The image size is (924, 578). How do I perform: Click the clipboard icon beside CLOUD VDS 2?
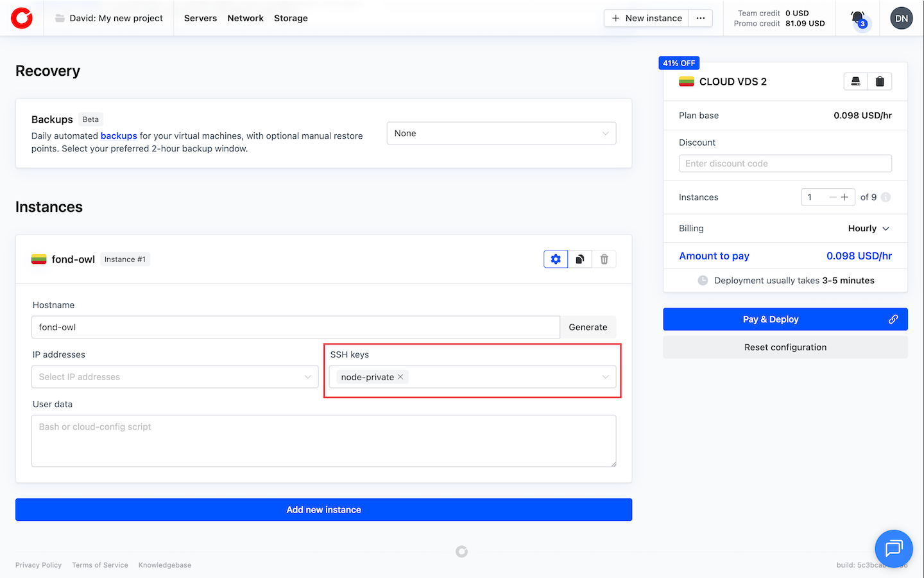(x=880, y=82)
